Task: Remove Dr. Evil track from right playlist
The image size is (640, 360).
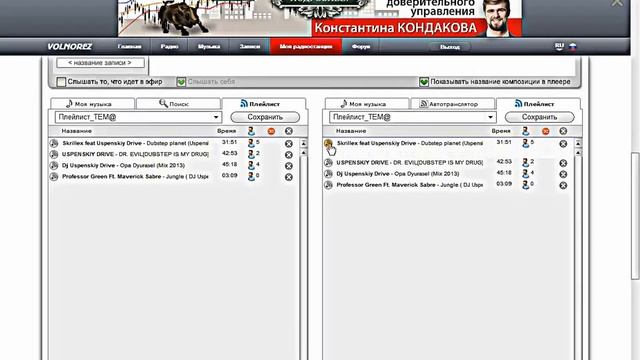Action: click(563, 163)
